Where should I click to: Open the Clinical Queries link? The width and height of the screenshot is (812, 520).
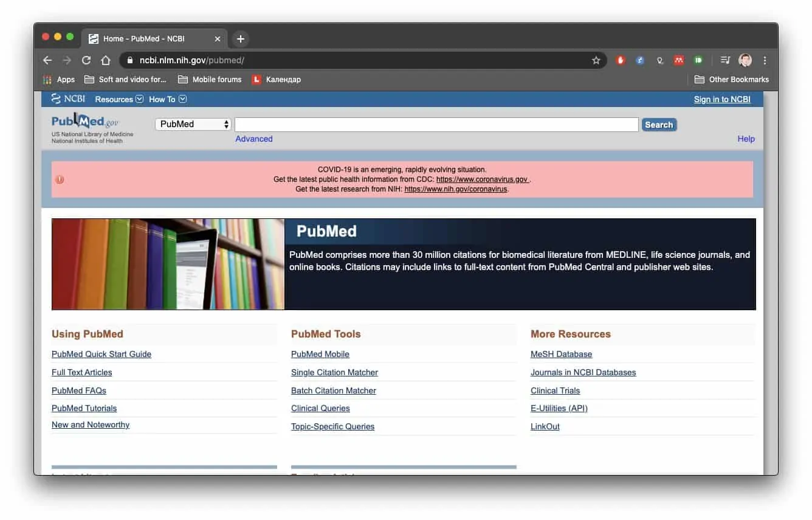click(320, 408)
